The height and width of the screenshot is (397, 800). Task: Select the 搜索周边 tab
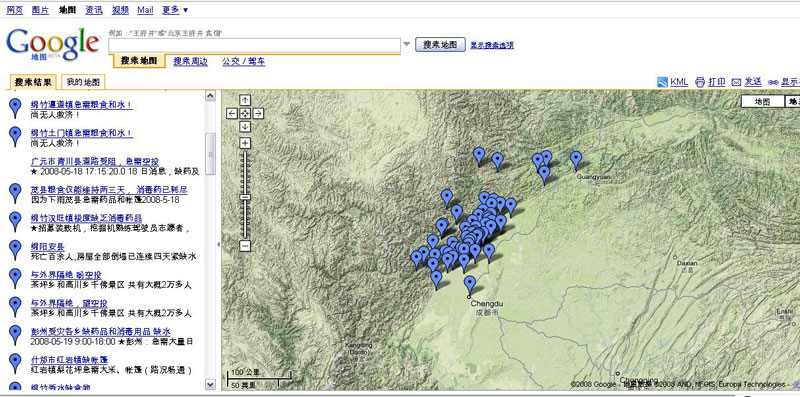[190, 62]
